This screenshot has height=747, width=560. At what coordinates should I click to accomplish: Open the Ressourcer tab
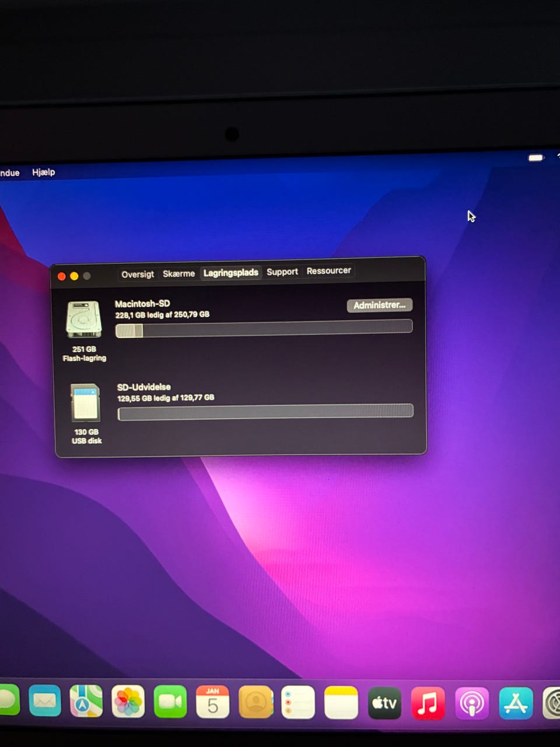[328, 271]
